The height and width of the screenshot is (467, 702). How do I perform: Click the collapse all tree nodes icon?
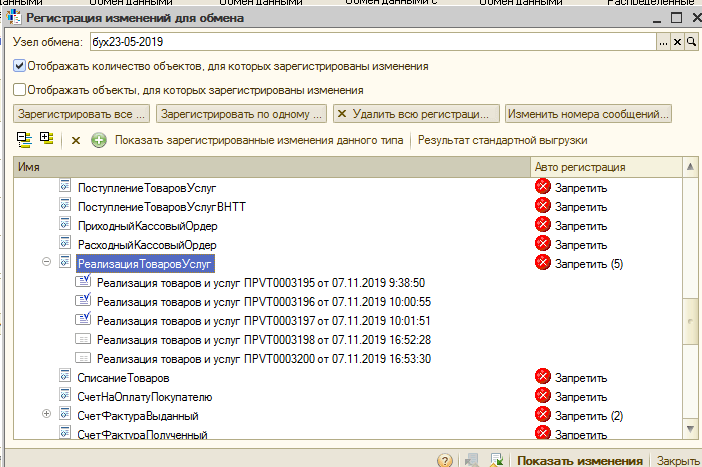25,140
